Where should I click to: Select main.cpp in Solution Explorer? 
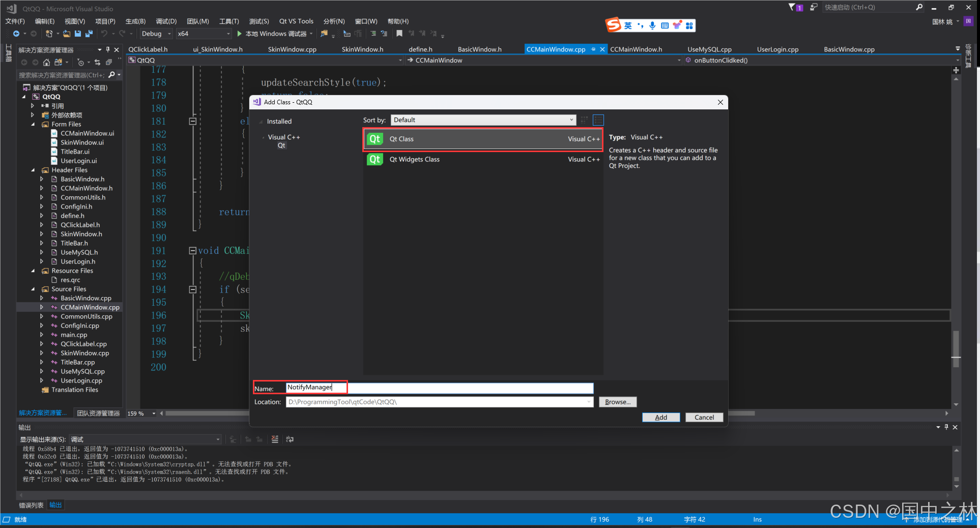pyautogui.click(x=74, y=335)
